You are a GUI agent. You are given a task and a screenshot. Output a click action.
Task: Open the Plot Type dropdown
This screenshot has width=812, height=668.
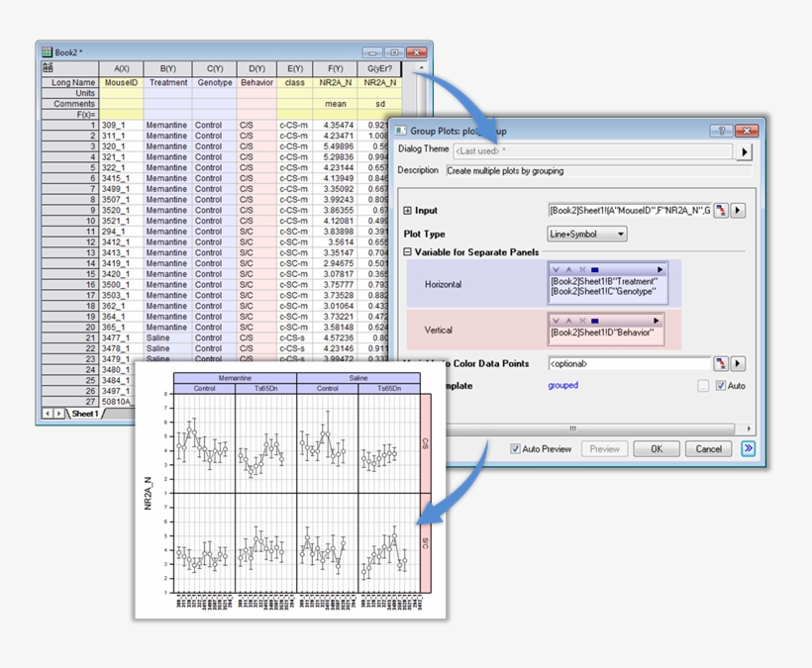point(586,235)
